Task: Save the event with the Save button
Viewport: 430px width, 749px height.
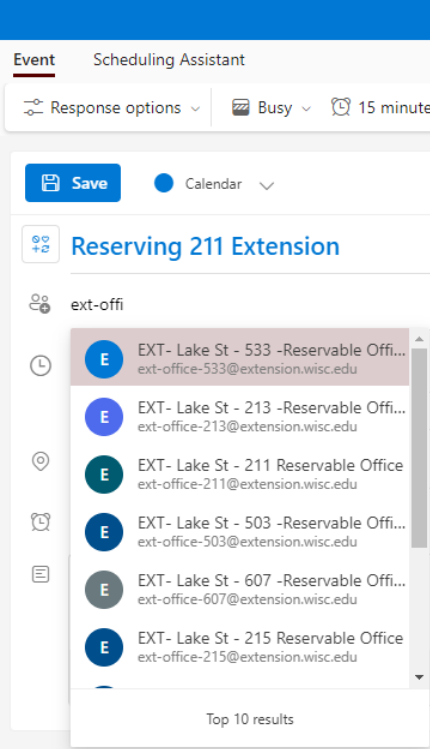Action: 73,183
